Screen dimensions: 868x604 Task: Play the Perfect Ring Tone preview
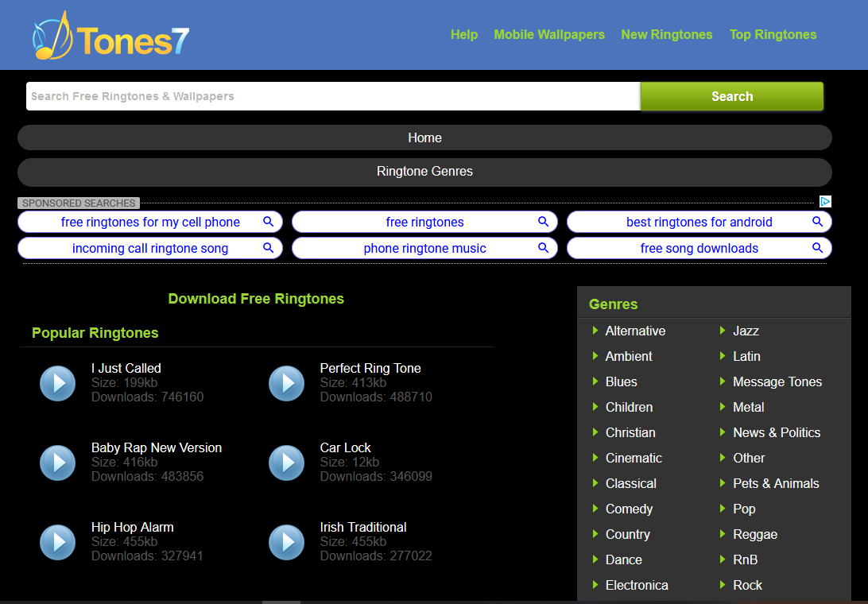click(286, 383)
